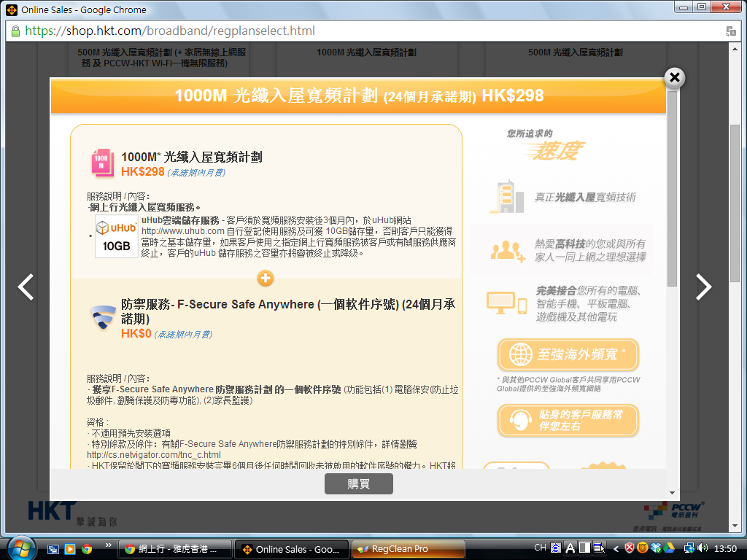The image size is (747, 560).
Task: Click the 購買 purchase button
Action: point(359,484)
